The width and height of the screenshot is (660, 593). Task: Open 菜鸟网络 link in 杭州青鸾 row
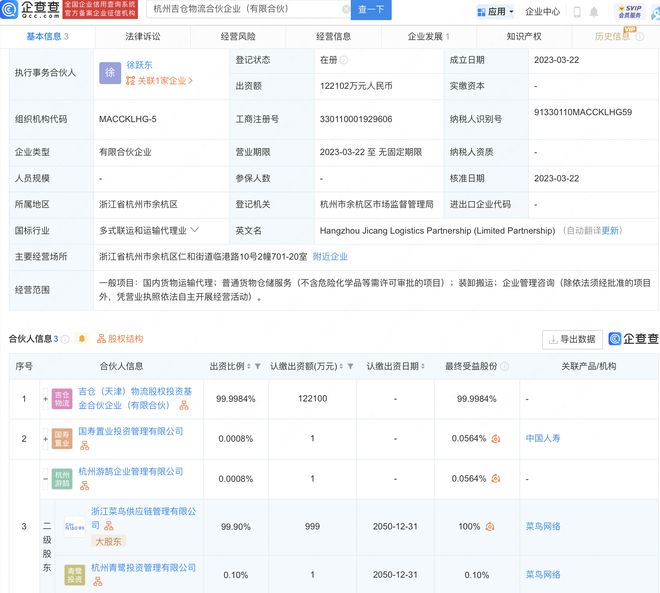tap(543, 575)
